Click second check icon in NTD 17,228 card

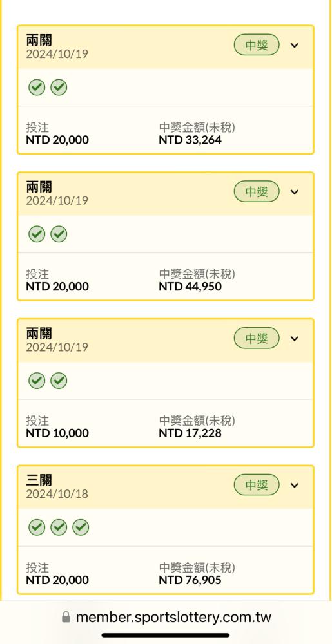click(59, 381)
